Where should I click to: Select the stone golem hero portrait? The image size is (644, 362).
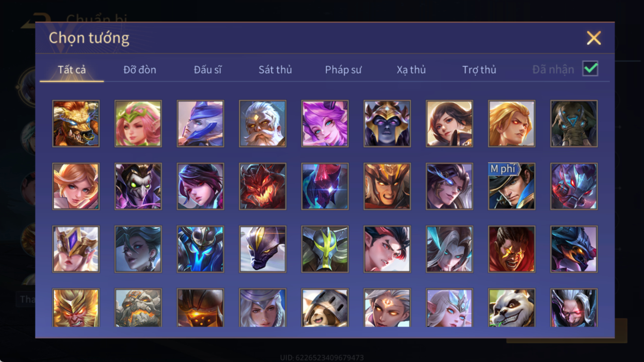(138, 308)
